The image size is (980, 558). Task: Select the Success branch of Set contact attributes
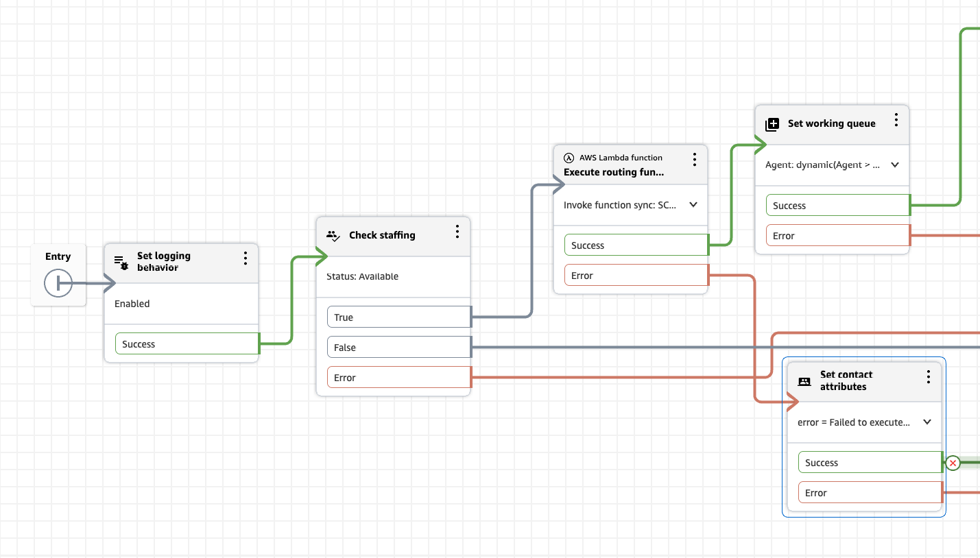coord(870,463)
